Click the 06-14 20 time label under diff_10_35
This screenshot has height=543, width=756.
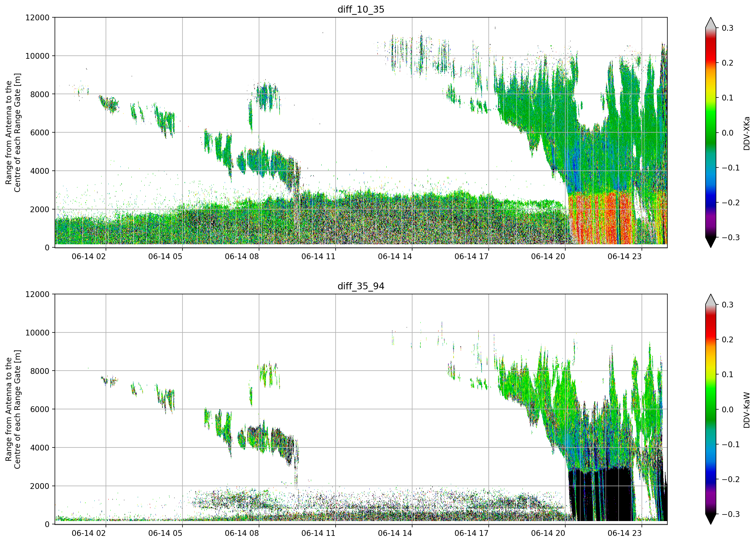[x=548, y=256]
